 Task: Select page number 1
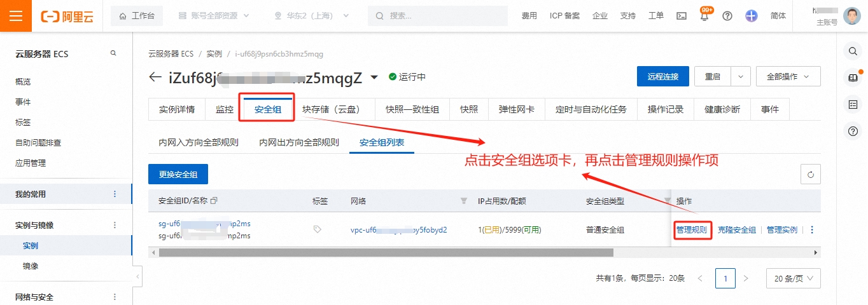725,278
